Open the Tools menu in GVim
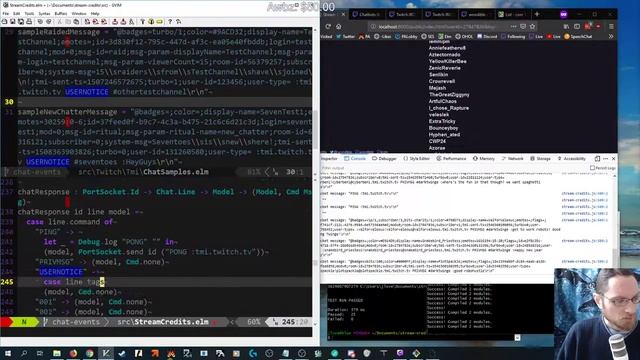 29,13
